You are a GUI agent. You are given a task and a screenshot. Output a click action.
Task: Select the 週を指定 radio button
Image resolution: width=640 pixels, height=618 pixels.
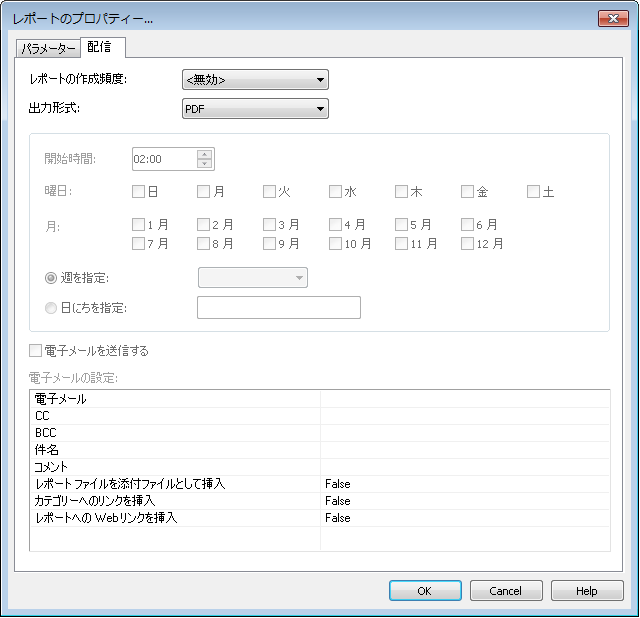click(51, 278)
